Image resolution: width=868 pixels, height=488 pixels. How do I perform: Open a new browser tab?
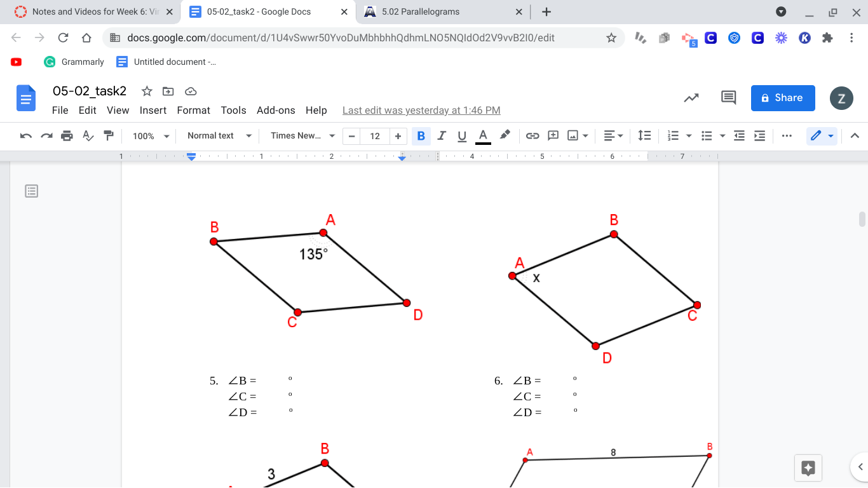[546, 11]
